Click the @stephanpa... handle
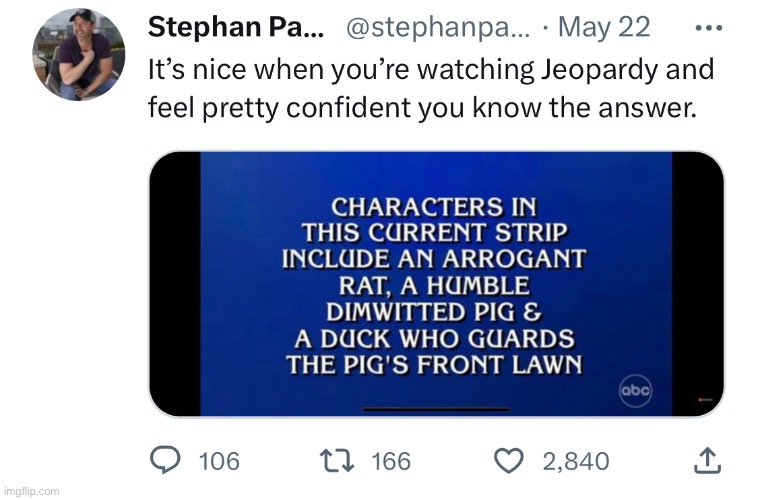This screenshot has width=758, height=500. (437, 28)
